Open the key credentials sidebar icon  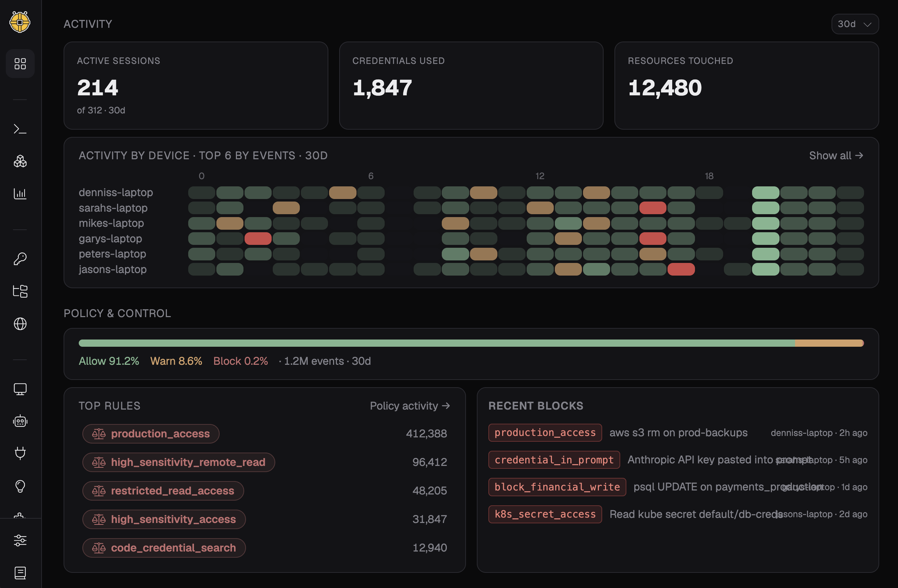pos(20,259)
